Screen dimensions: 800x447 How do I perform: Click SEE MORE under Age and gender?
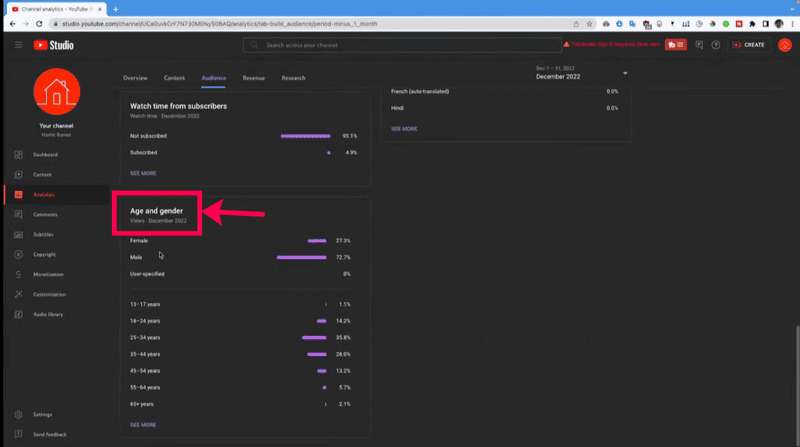click(x=143, y=425)
